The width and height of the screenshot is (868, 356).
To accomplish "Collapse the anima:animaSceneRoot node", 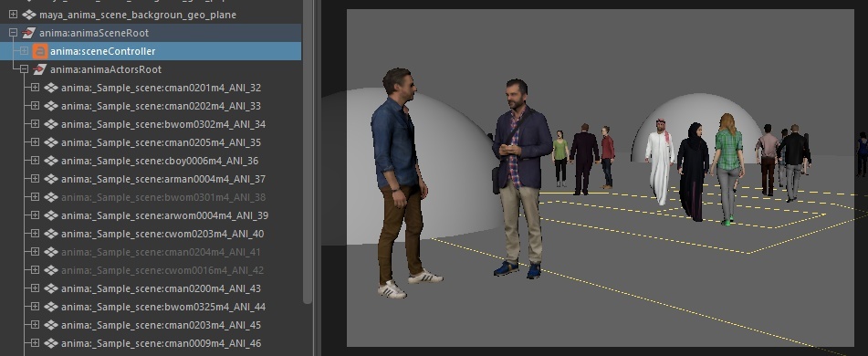I will click(x=14, y=33).
